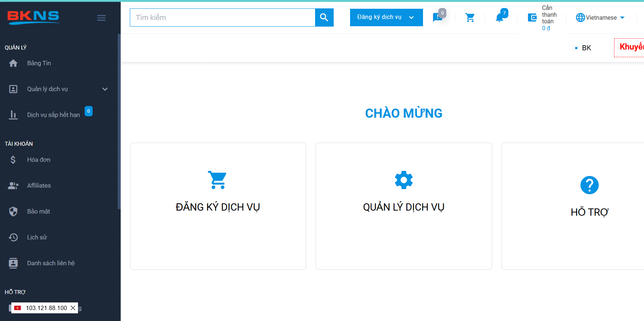Click the Tìm kiếm search field
Screen dimensions: 644x321
pos(222,17)
